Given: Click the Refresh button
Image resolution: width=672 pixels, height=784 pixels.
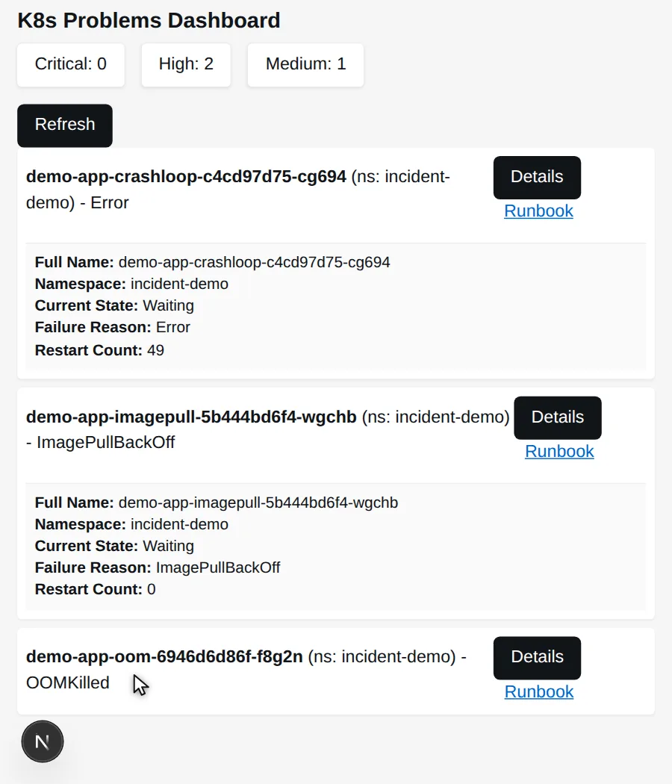Looking at the screenshot, I should point(65,125).
